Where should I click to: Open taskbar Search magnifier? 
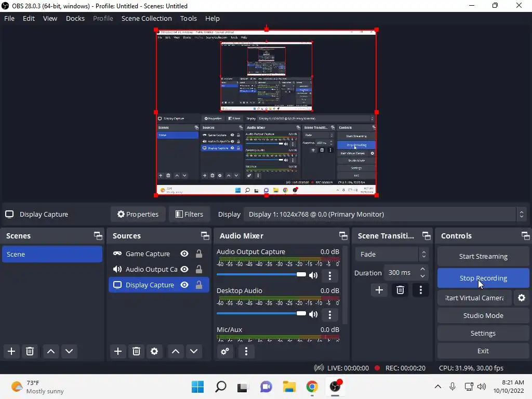(220, 387)
